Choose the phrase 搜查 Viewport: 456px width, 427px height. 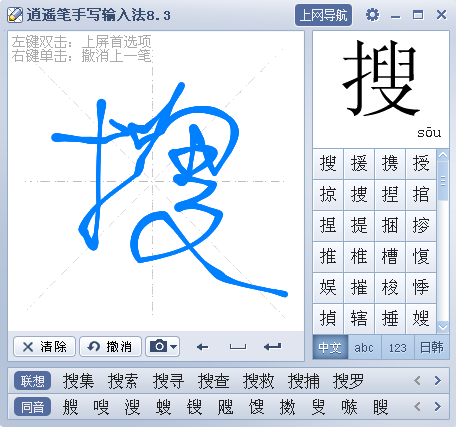213,381
